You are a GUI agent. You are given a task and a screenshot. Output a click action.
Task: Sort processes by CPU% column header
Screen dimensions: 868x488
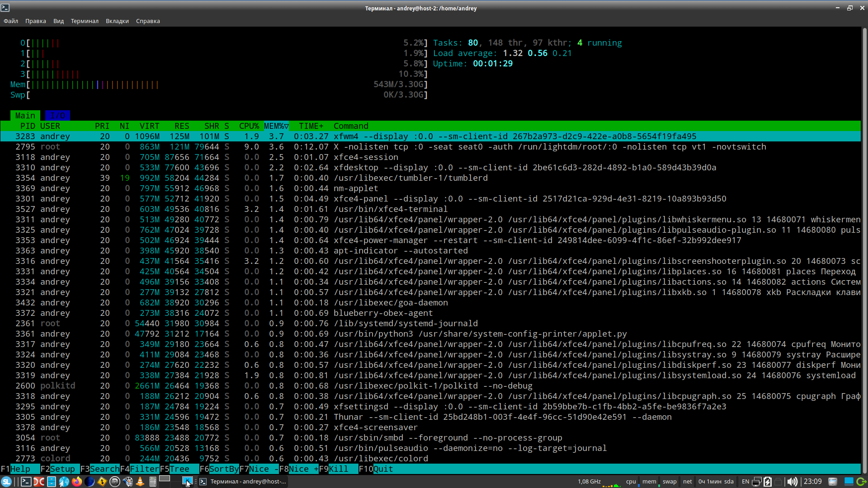(249, 126)
